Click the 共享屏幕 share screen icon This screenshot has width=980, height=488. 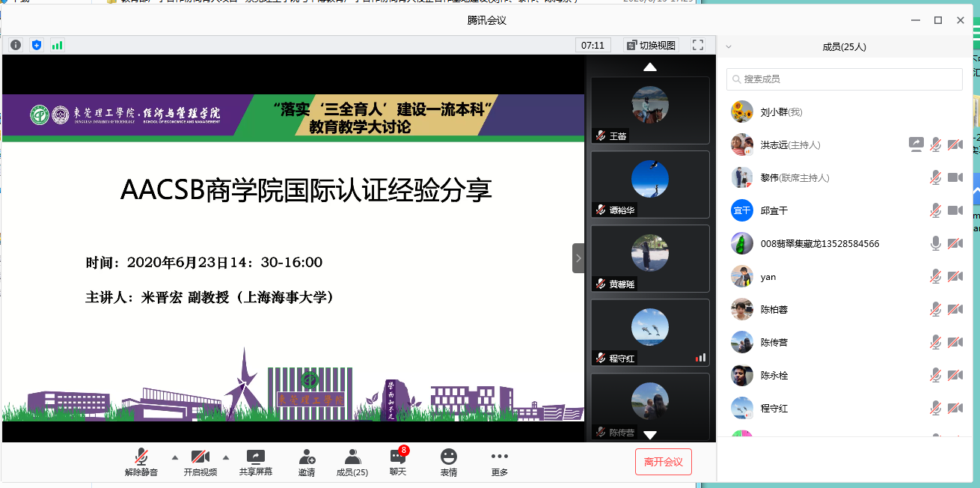click(256, 456)
